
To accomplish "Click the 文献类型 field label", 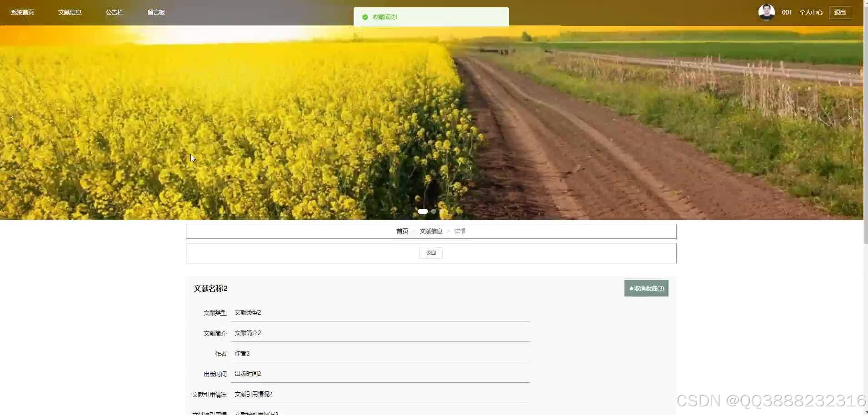I will tap(215, 313).
